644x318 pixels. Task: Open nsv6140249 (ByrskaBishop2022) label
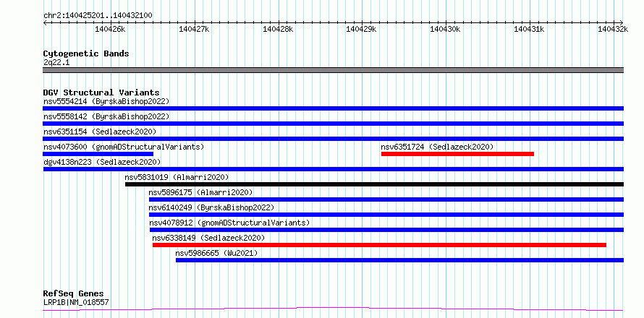coord(211,207)
